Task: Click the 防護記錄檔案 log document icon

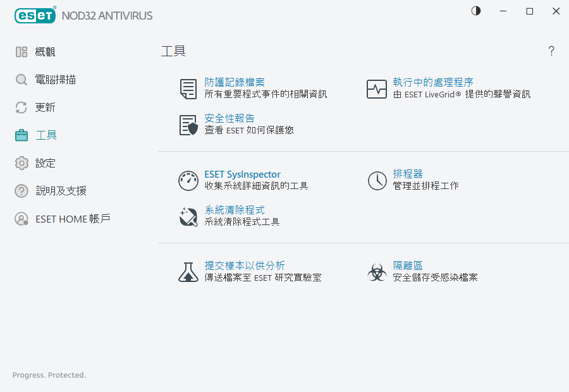Action: click(x=188, y=89)
